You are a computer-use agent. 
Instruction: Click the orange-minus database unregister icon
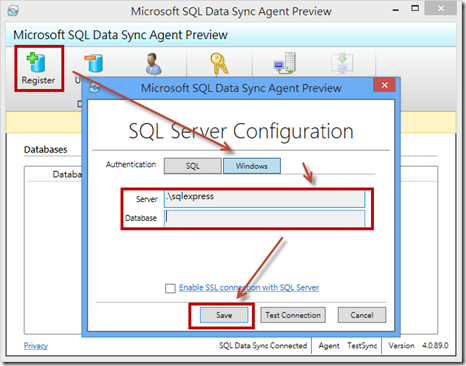click(x=94, y=63)
